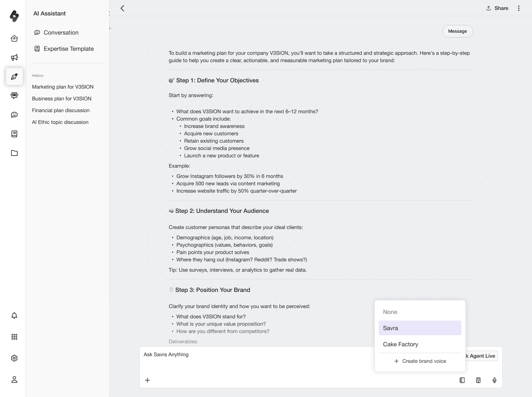The width and height of the screenshot is (532, 397).
Task: Open Business plan for V3SION history
Action: [62, 99]
